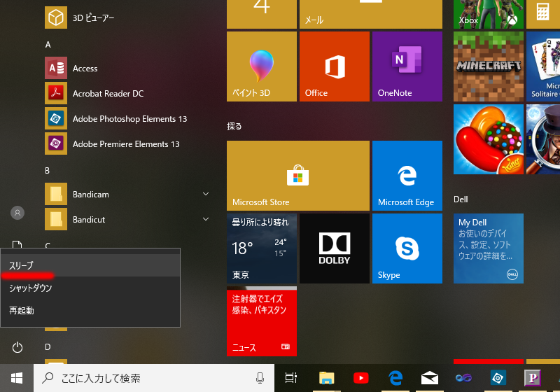Open Edge from the taskbar
The width and height of the screenshot is (560, 392).
[x=395, y=378]
